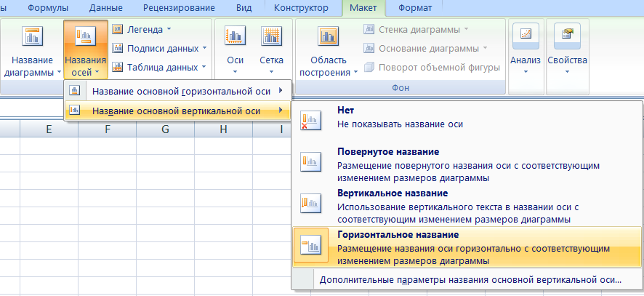The height and width of the screenshot is (296, 644).
Task: Expand the Легенда dropdown
Action: [148, 30]
